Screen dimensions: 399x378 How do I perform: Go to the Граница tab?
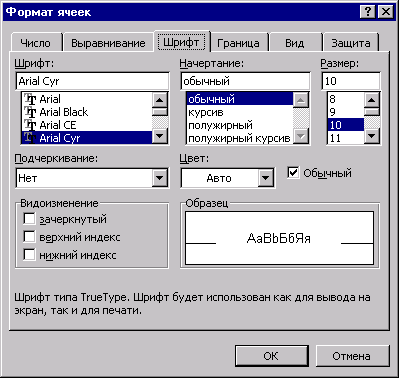click(x=238, y=43)
